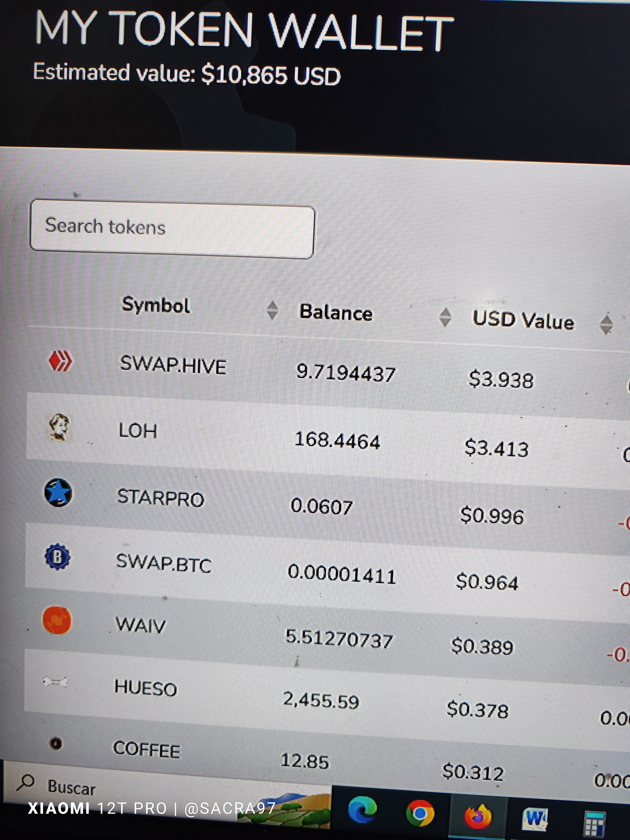Sort tokens by Symbol column arrows
The height and width of the screenshot is (840, 630).
[272, 310]
